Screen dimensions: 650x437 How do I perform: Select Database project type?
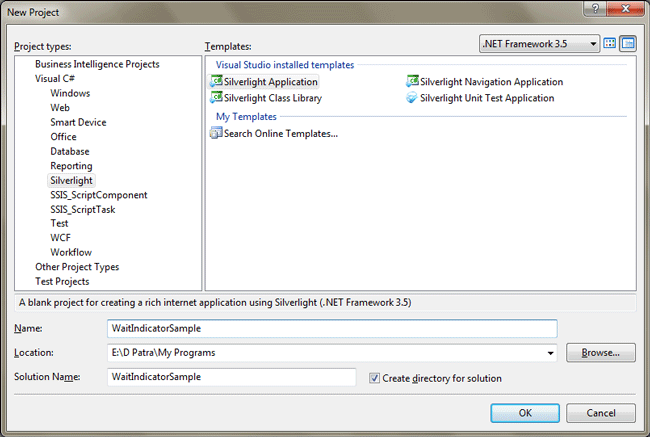pyautogui.click(x=70, y=151)
